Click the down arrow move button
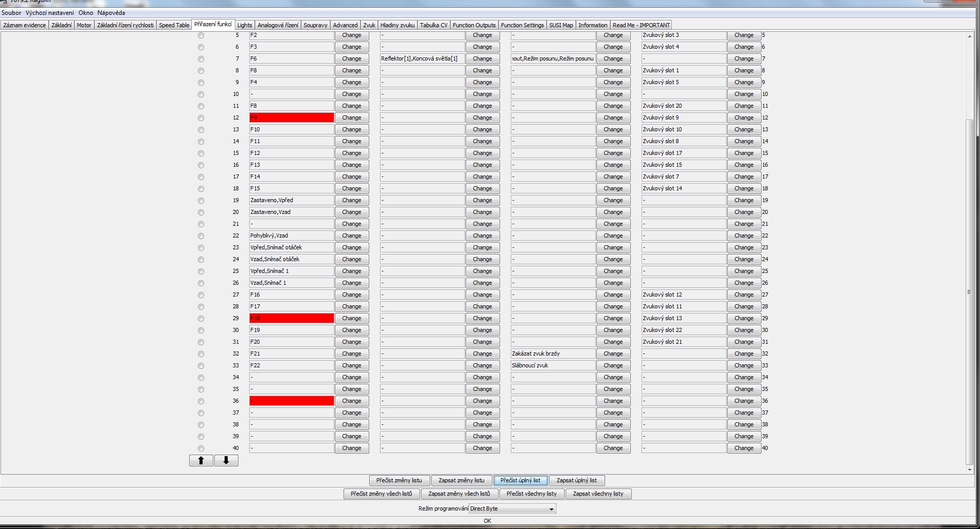The height and width of the screenshot is (529, 980). point(226,460)
